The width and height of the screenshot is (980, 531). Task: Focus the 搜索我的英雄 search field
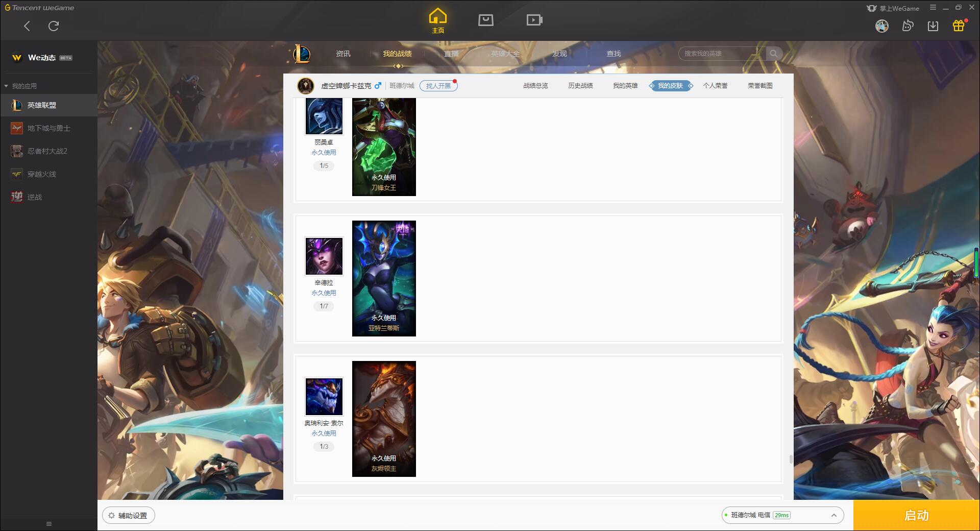[722, 54]
